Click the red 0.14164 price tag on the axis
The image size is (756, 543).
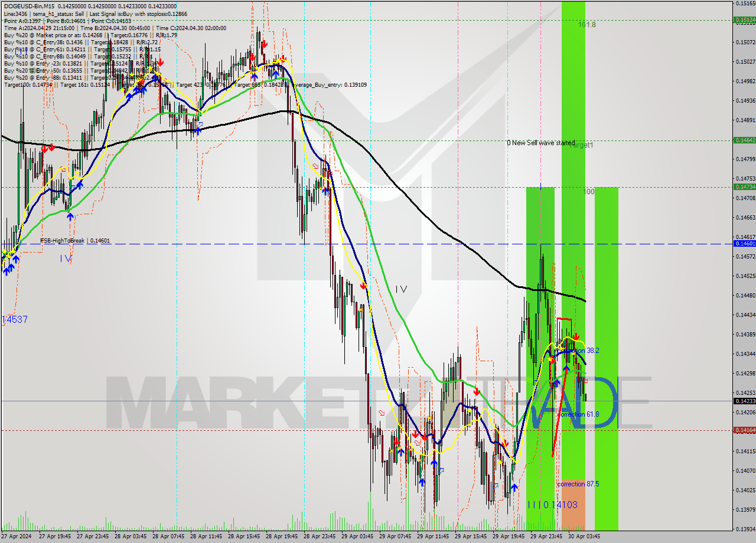[744, 430]
